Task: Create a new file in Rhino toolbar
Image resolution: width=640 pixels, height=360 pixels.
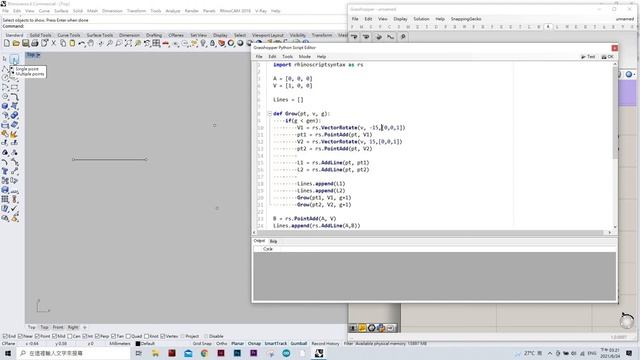Action: [7, 43]
